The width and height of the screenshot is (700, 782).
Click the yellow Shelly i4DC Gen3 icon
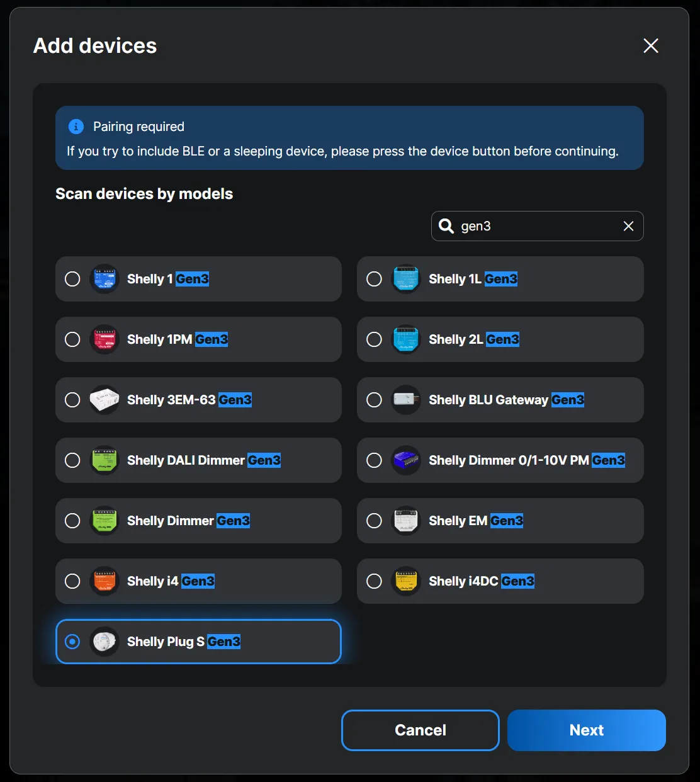click(x=406, y=581)
